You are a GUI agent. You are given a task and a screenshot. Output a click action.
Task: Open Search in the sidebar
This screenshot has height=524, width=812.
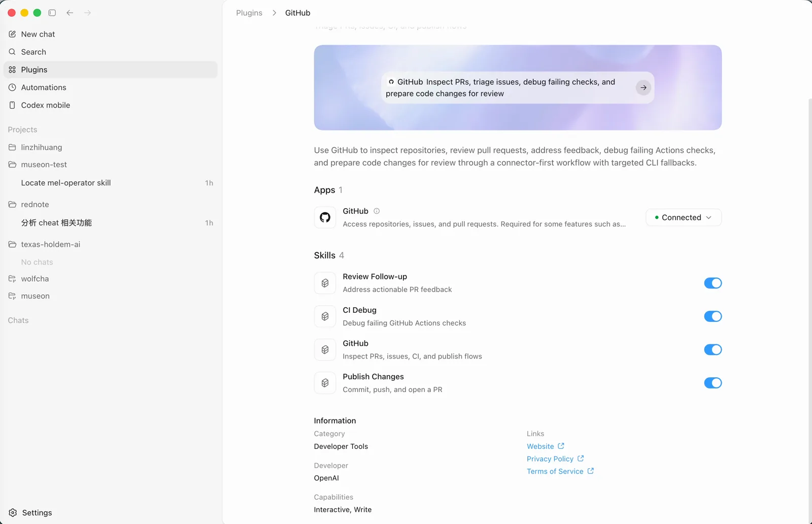point(110,52)
